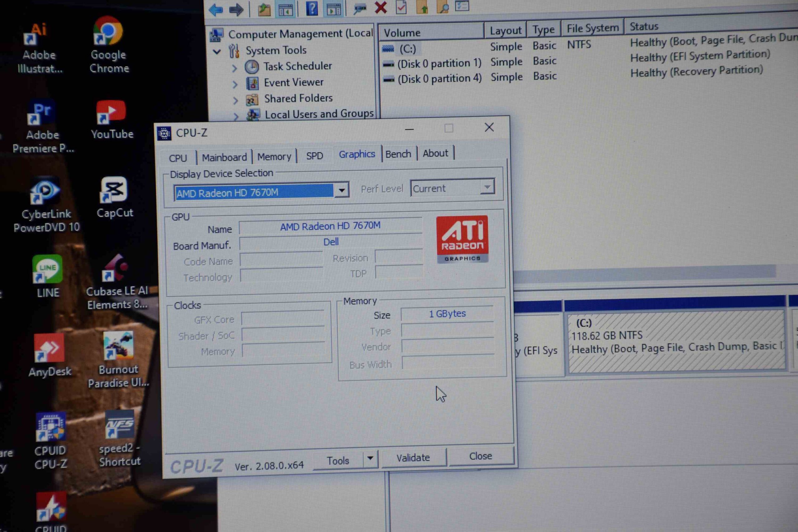Sort by the File System column header

point(592,28)
